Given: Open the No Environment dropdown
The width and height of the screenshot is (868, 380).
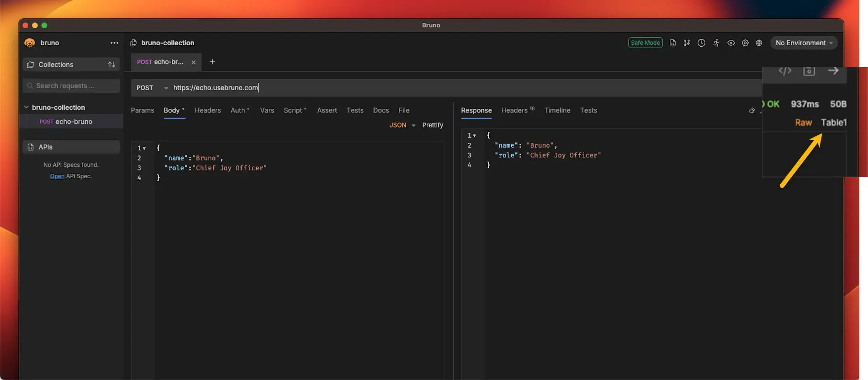Looking at the screenshot, I should pos(804,43).
